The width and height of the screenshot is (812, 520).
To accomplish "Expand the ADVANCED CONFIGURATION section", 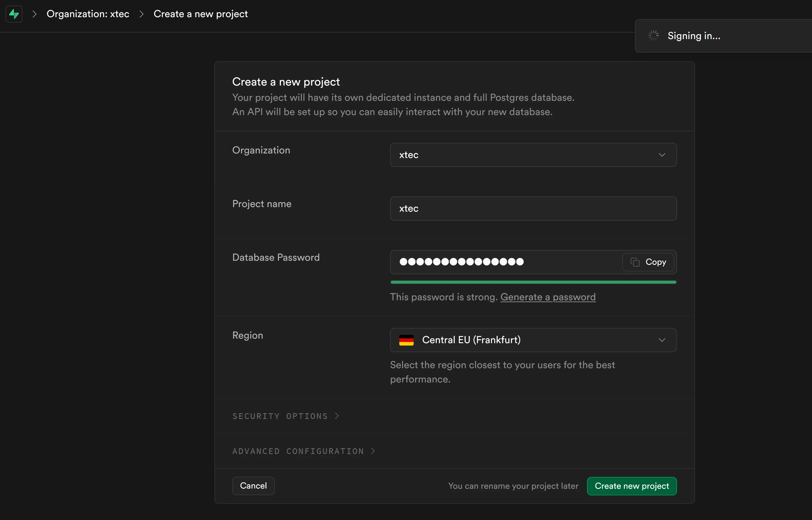I will 298,451.
